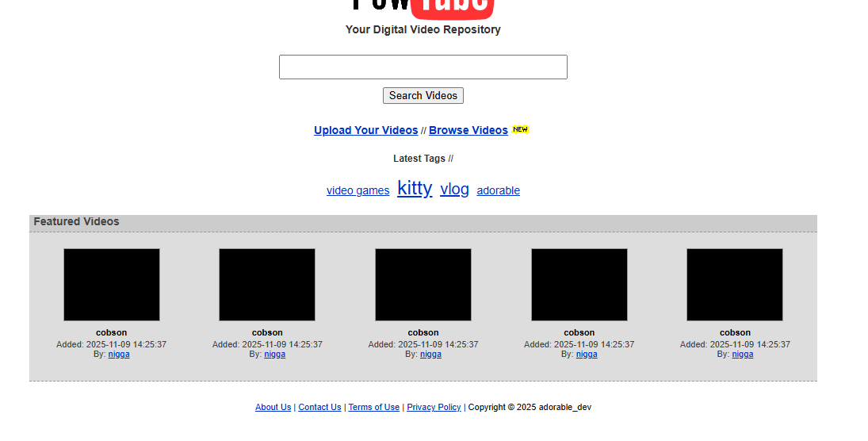Screen dimensions: 868x441
Task: Click the yellow NEW badge icon
Action: pos(520,129)
